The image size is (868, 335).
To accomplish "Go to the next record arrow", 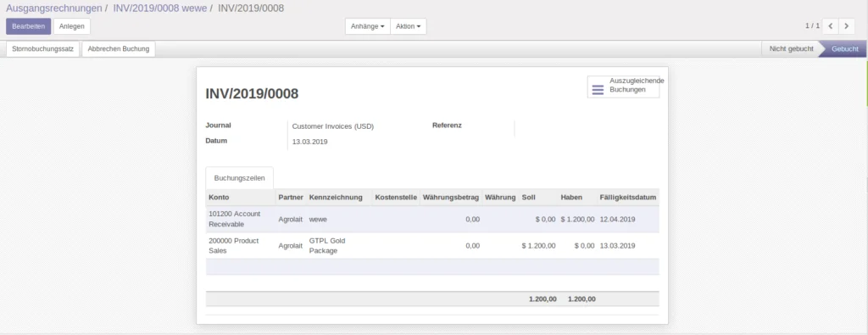I will click(847, 26).
